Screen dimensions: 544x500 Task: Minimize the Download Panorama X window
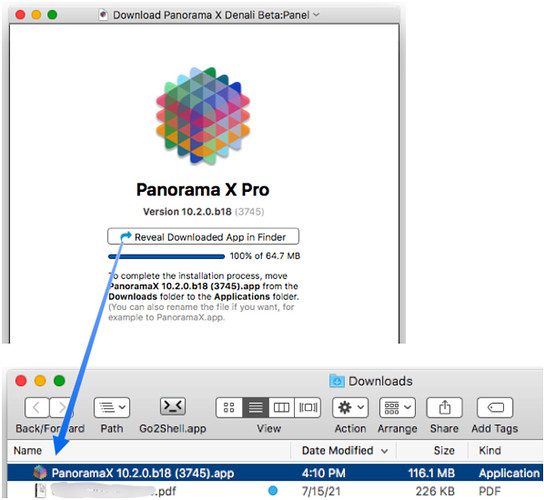point(36,15)
